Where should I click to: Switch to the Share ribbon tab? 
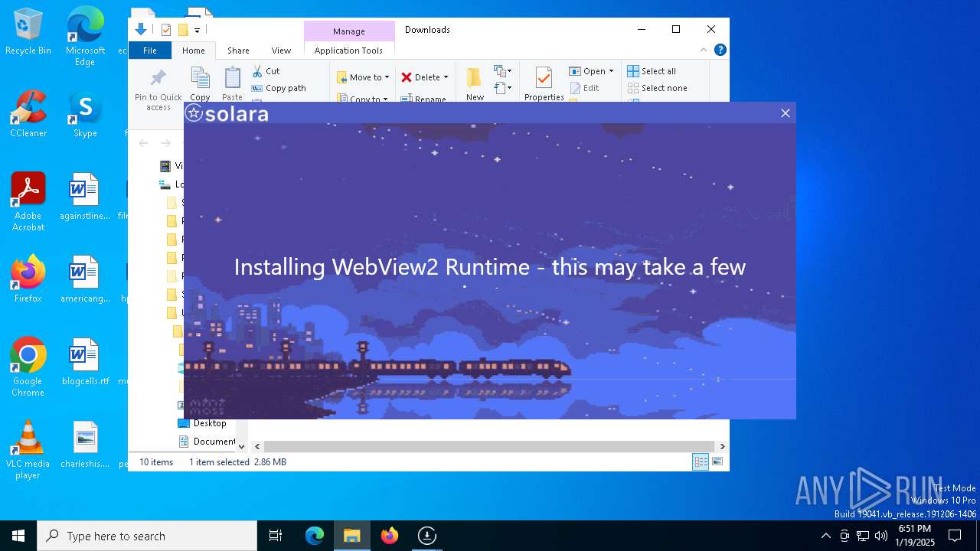(x=238, y=51)
